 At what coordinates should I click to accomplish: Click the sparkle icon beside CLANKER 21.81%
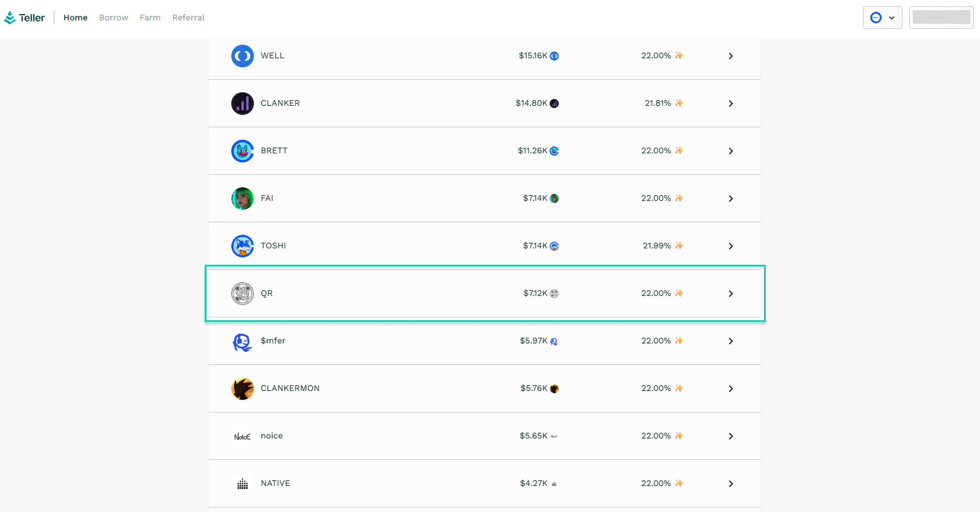(679, 103)
